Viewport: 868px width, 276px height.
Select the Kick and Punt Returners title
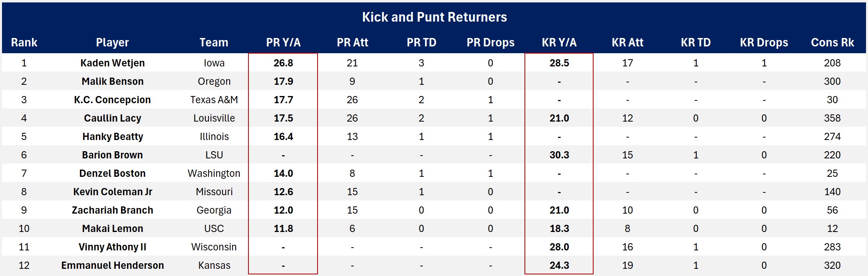(434, 17)
